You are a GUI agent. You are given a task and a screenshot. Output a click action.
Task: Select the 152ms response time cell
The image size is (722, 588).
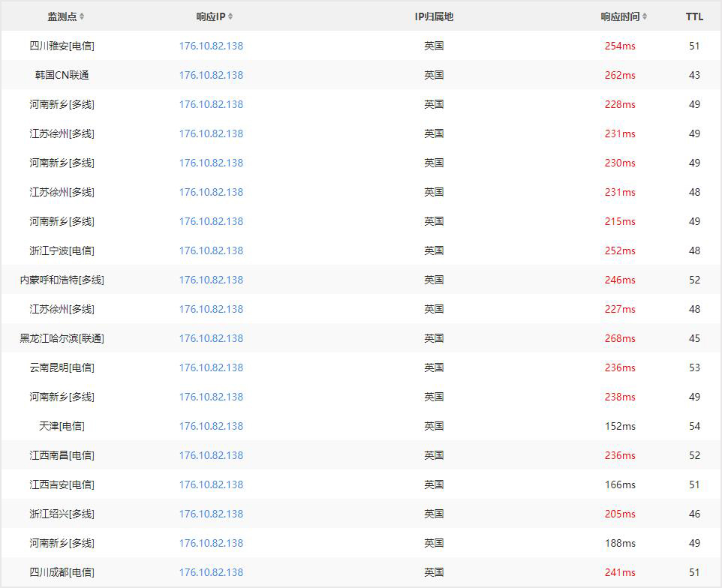[620, 426]
